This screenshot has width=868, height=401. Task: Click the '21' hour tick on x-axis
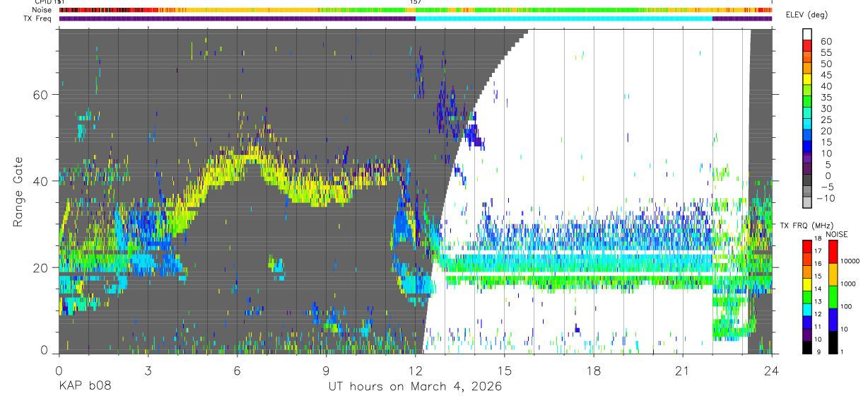[683, 371]
